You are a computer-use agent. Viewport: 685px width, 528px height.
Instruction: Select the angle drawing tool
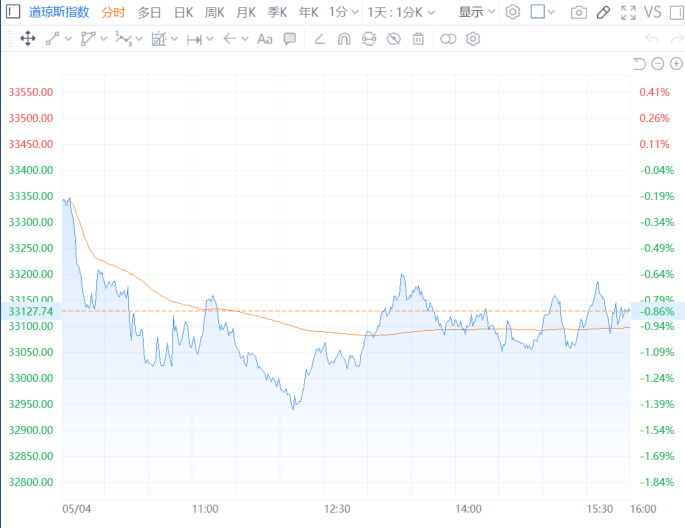pos(319,39)
